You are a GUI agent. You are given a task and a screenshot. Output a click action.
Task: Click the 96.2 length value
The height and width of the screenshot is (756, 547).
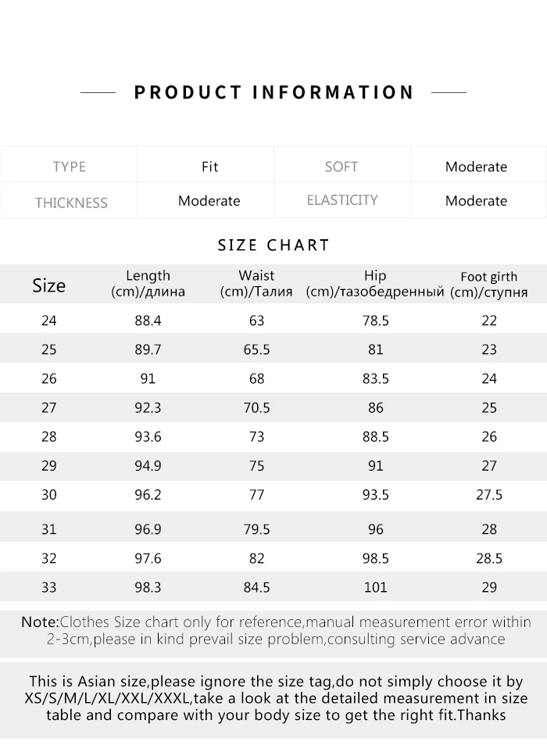(148, 495)
